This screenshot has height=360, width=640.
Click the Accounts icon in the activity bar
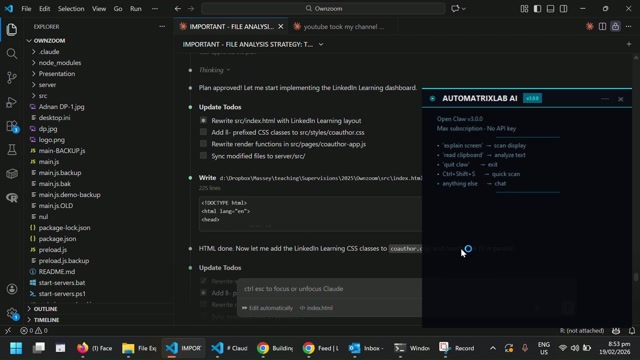(12, 289)
